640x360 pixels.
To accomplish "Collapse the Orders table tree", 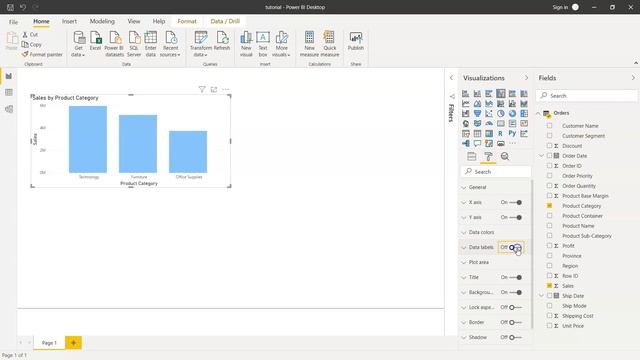I will (x=538, y=113).
